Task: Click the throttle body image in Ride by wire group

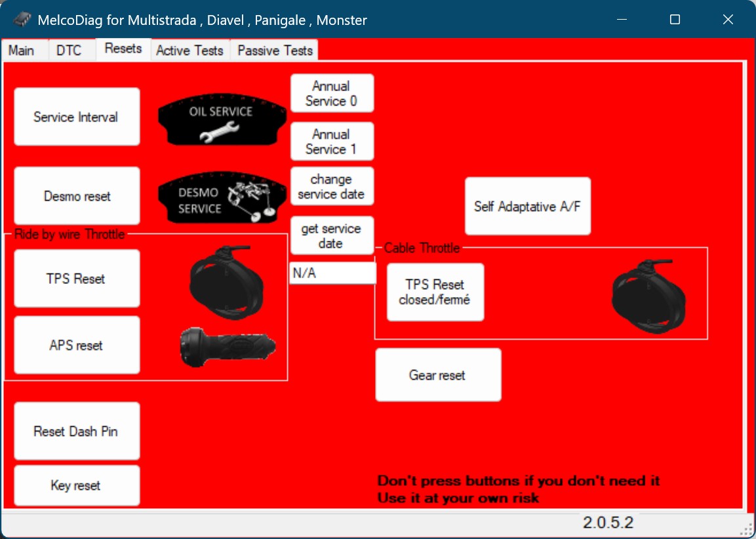Action: pos(226,283)
